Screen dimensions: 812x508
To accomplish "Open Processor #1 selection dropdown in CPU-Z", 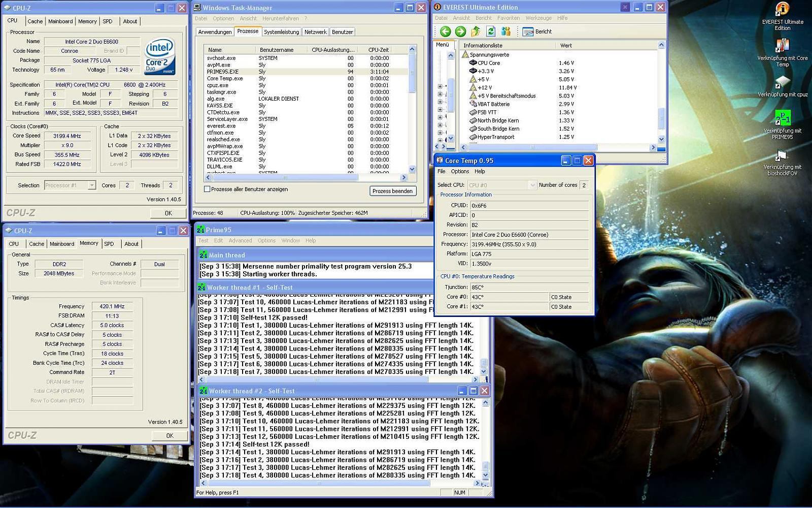I will (x=91, y=185).
